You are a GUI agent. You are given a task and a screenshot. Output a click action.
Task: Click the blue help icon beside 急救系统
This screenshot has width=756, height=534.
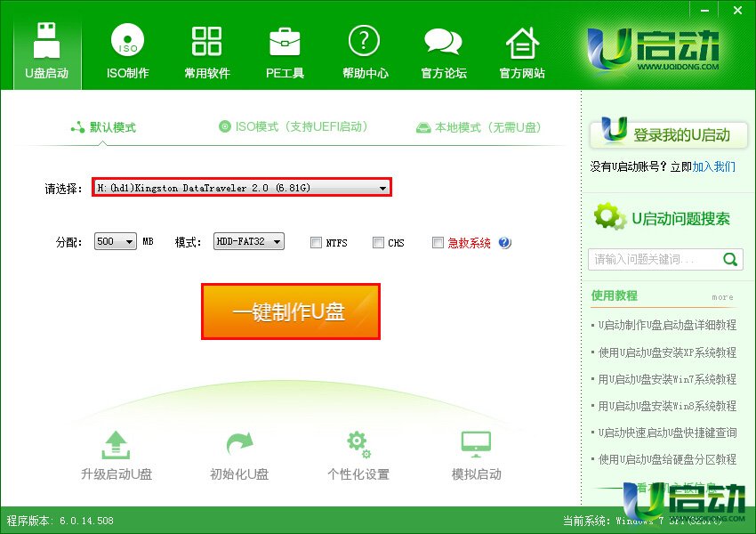click(505, 242)
